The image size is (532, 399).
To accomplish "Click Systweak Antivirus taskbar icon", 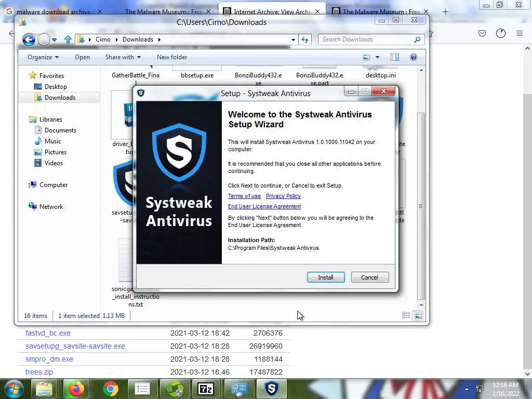I will pos(271,389).
